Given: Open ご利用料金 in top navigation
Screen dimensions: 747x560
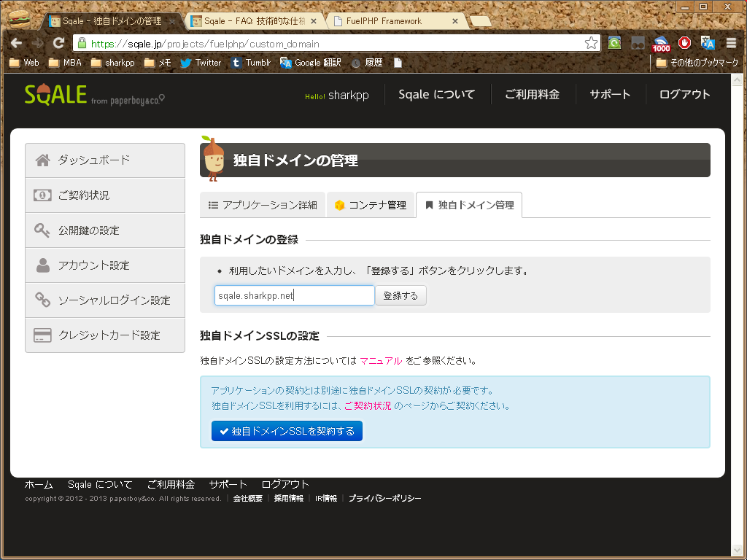Looking at the screenshot, I should (532, 94).
